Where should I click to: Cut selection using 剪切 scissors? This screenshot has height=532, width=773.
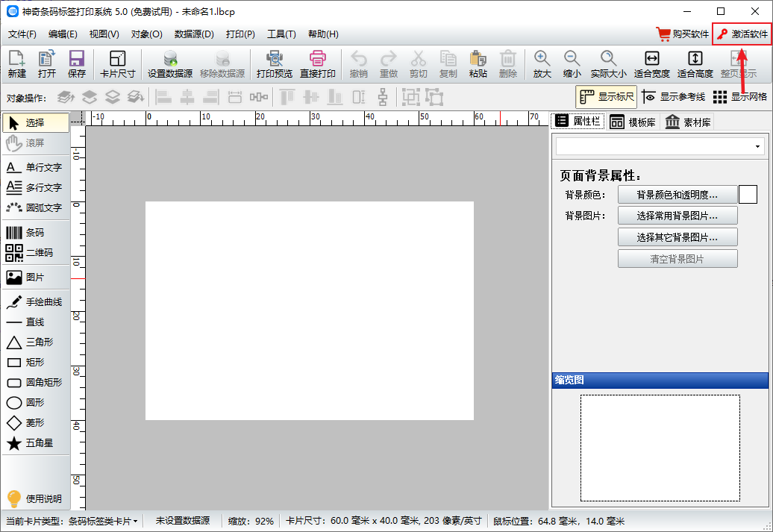coord(418,64)
